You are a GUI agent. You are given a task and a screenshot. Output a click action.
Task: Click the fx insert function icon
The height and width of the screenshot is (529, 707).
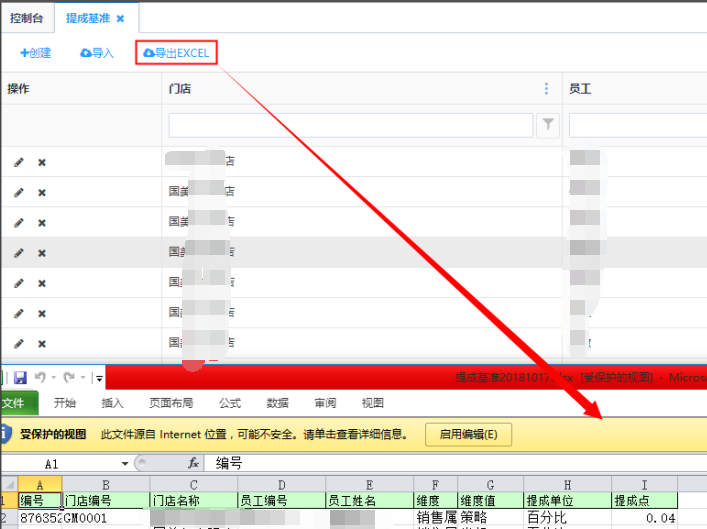(194, 464)
